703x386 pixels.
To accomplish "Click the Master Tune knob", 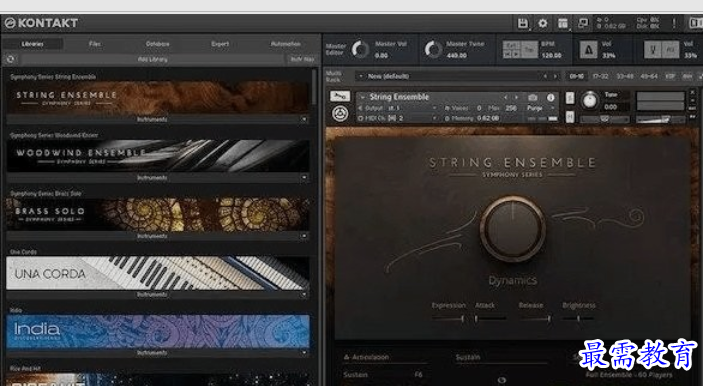I will click(433, 49).
